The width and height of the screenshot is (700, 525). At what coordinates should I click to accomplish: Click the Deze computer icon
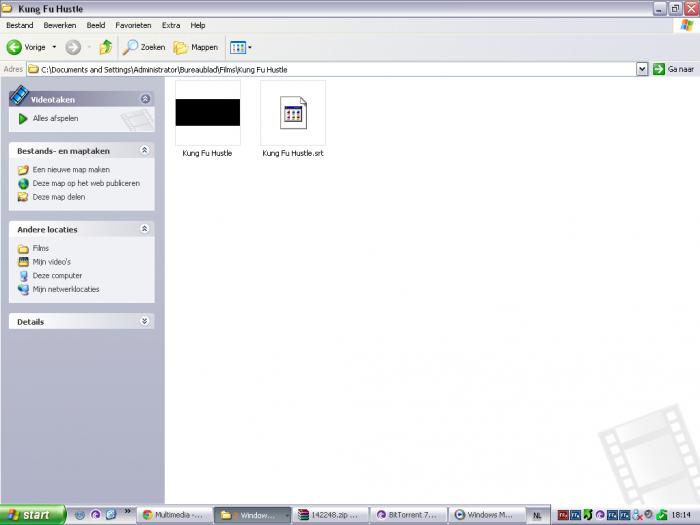23,276
